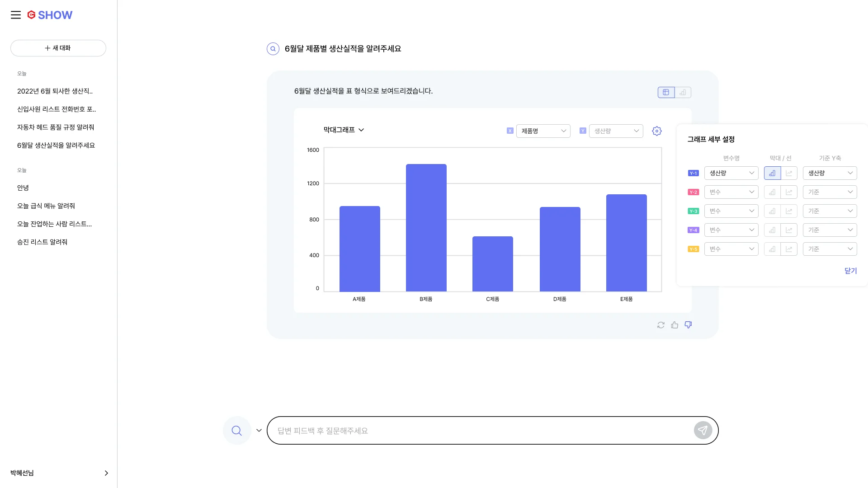
Task: Select bar chart type for Y-1
Action: (772, 173)
